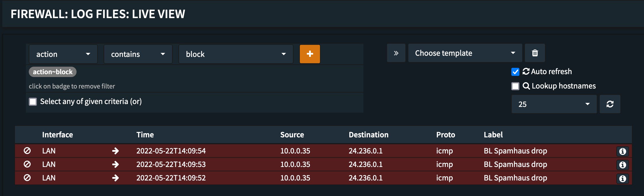Remove the action~block filter badge
This screenshot has width=644, height=196.
52,72
